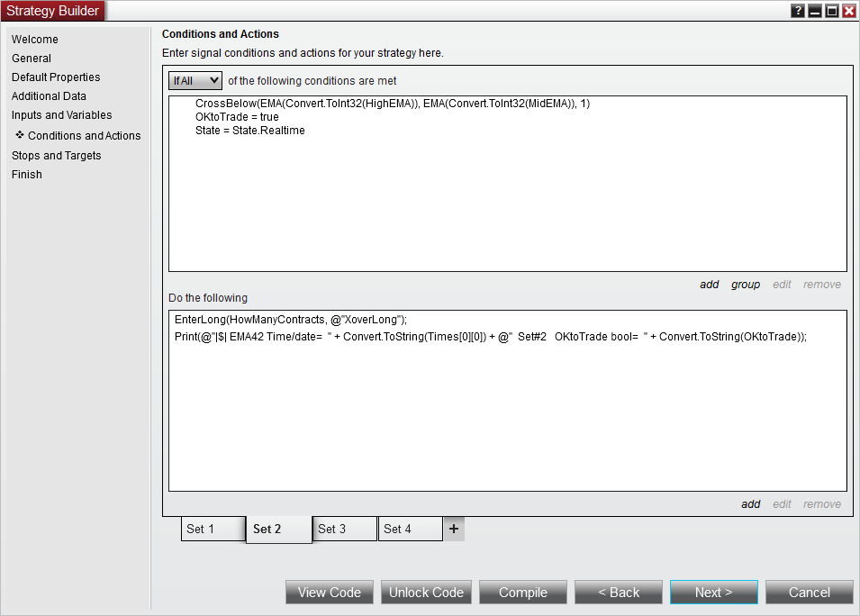Open Stops and Targets page

tap(57, 156)
